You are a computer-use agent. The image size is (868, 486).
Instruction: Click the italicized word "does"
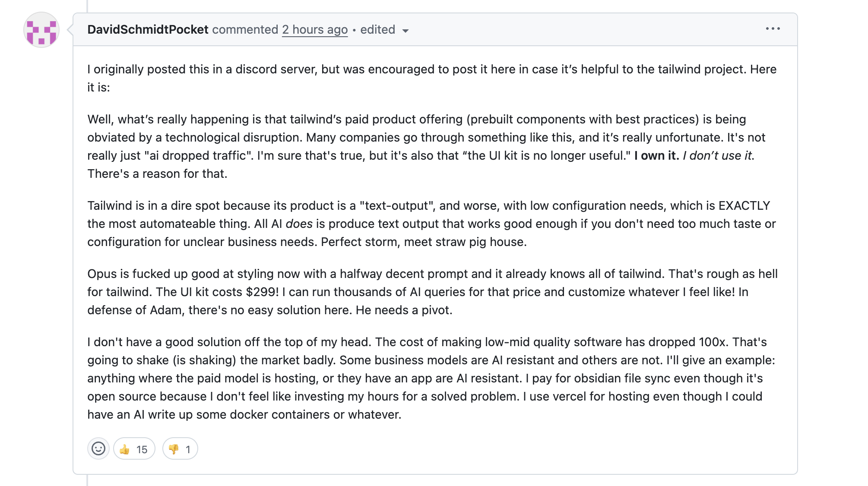pos(299,224)
